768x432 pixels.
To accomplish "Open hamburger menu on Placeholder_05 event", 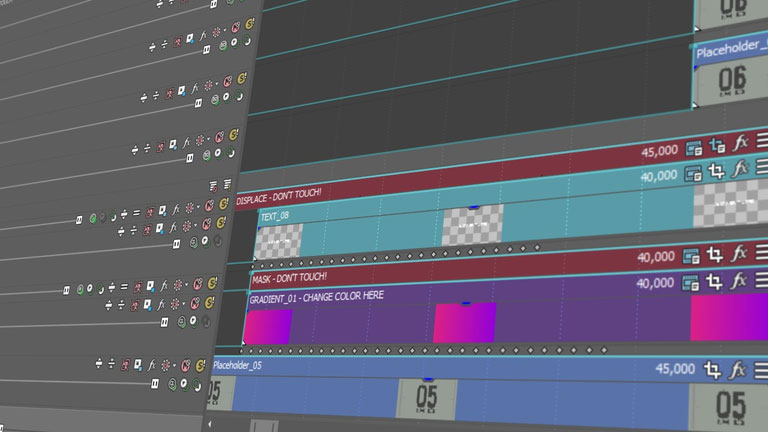I will tap(760, 371).
